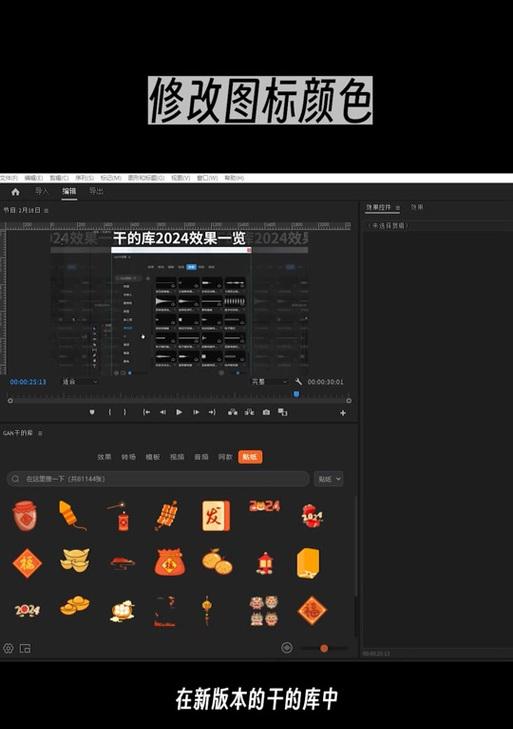513x729 pixels.
Task: Switch to the 效果控件 panel tab
Action: click(378, 207)
